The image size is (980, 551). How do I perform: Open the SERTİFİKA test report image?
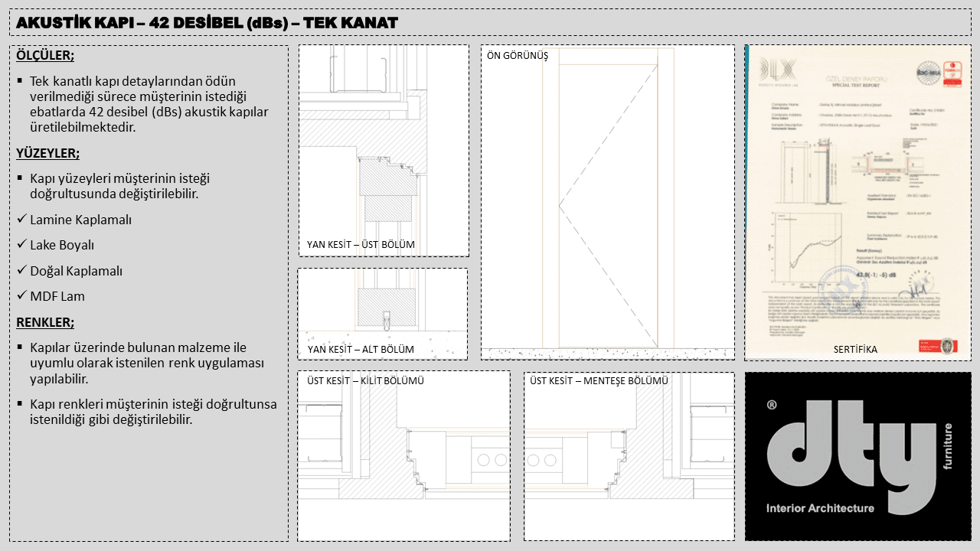(x=857, y=202)
